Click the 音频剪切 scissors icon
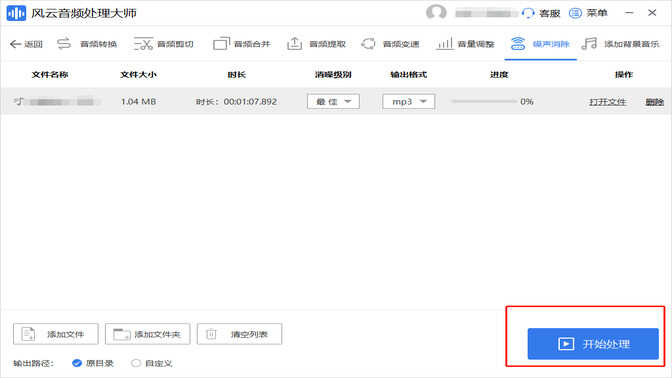The height and width of the screenshot is (378, 672). 143,44
